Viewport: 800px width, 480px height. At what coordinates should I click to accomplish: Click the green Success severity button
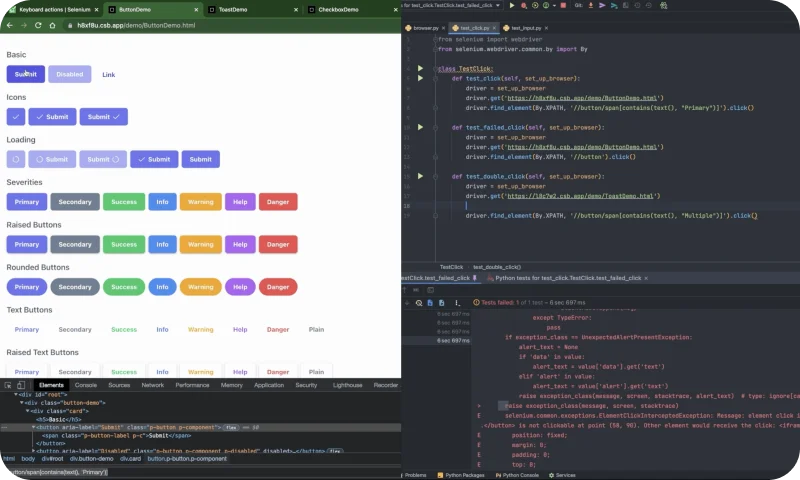(x=124, y=202)
